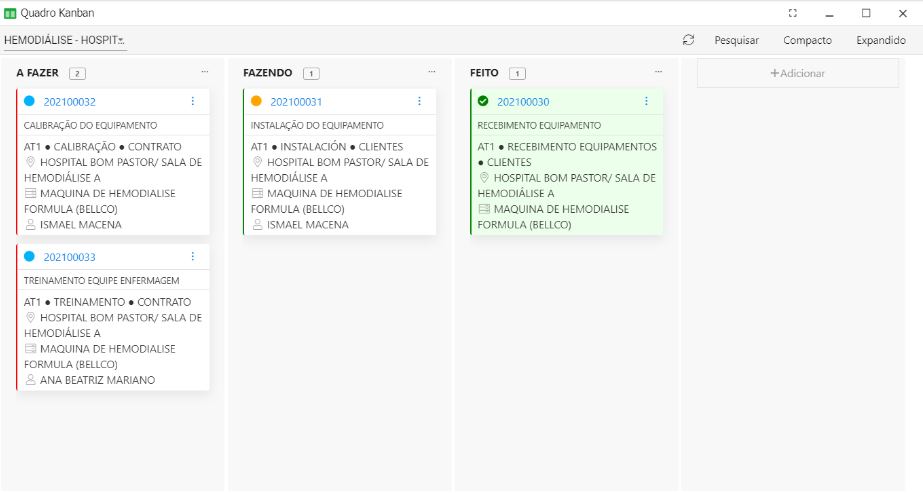Click green check icon on card 202100030
Image resolution: width=923 pixels, height=493 pixels.
(x=483, y=101)
